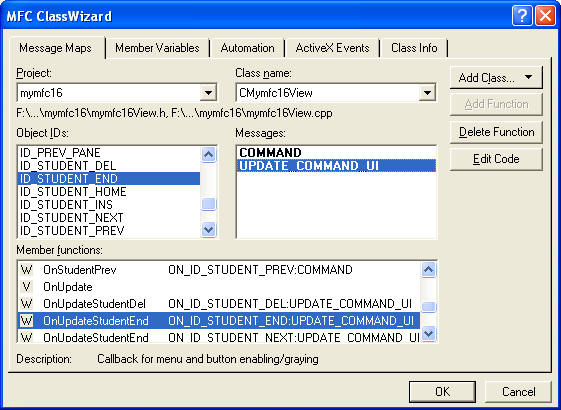Screen dimensions: 561x410
Task: Select ID_STUDENT_INS in Object IDs
Action: tap(109, 205)
